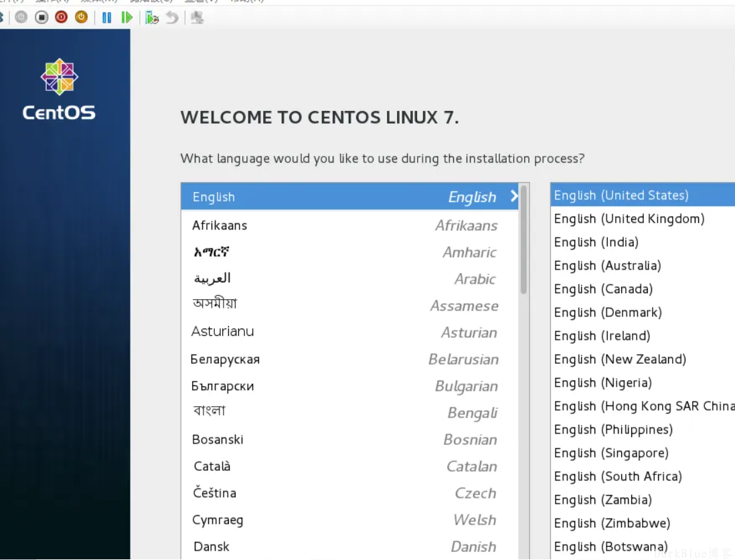The image size is (735, 560).
Task: Click the Turn Off (stop) VM toolbar icon
Action: click(42, 17)
